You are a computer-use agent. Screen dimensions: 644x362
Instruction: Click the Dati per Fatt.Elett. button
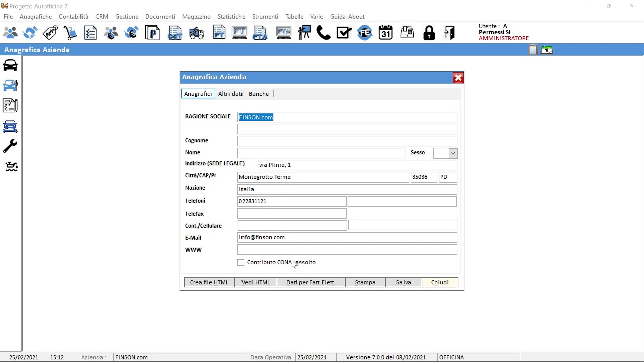click(x=311, y=282)
